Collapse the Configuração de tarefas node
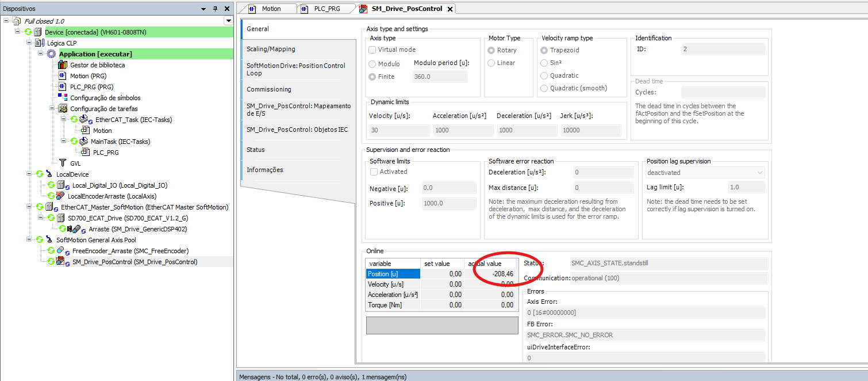 pos(52,109)
